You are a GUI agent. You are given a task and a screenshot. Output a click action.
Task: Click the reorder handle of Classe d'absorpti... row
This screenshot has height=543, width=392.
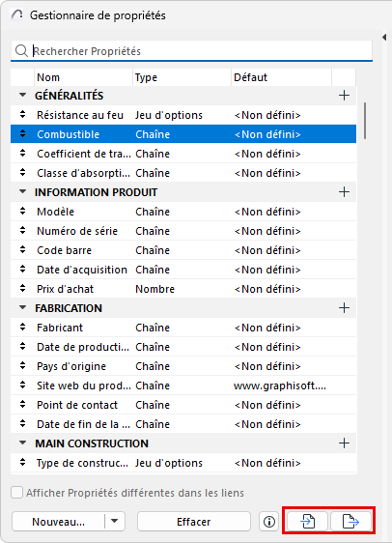coord(23,172)
